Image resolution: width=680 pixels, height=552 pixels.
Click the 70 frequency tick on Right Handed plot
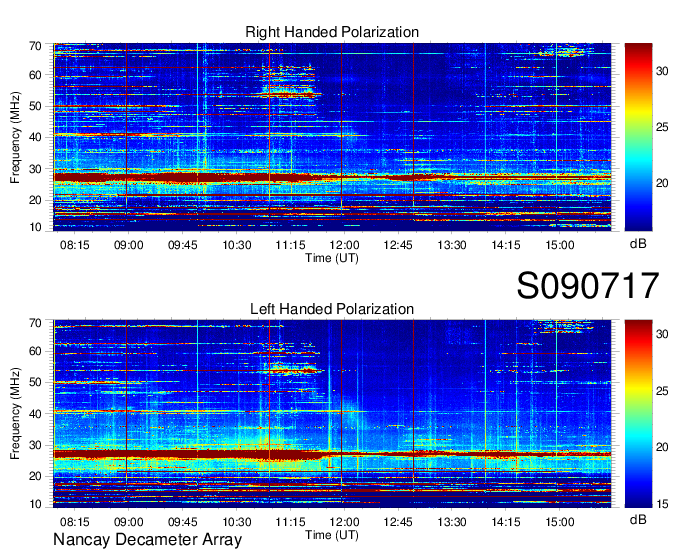click(x=35, y=46)
